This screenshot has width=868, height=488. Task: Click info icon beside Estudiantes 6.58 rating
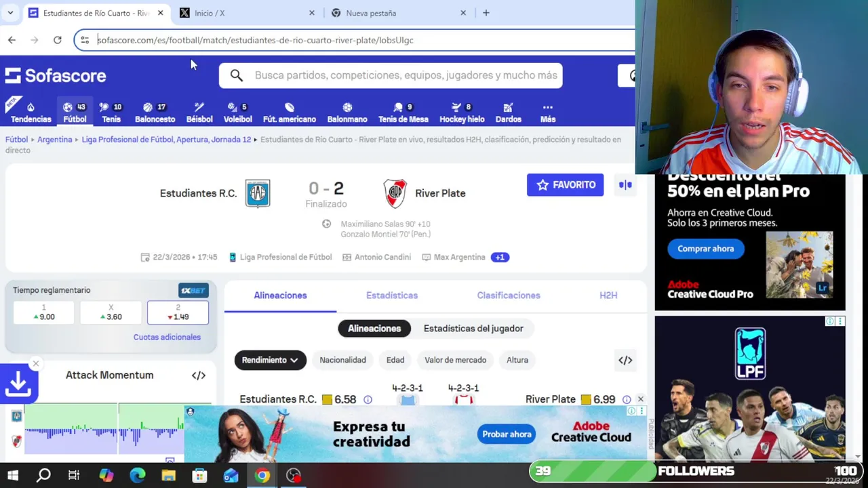pyautogui.click(x=368, y=400)
